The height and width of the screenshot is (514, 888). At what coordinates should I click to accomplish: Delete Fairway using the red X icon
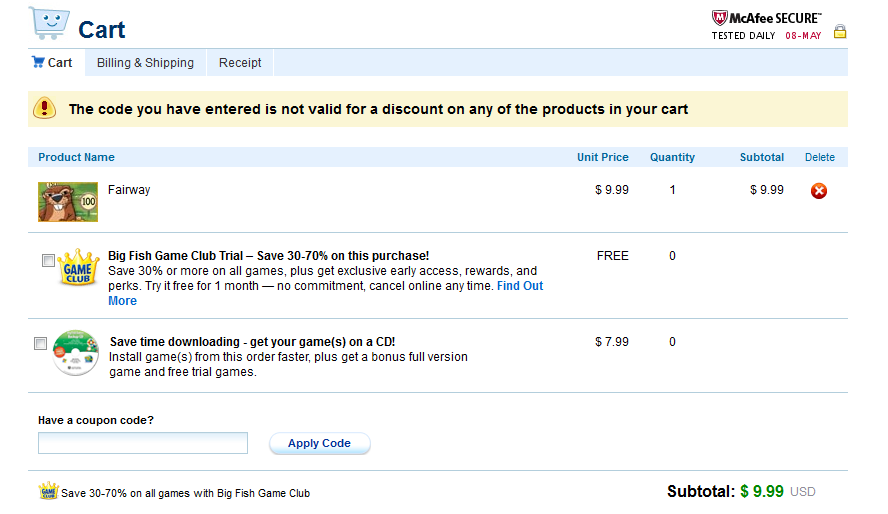[819, 191]
